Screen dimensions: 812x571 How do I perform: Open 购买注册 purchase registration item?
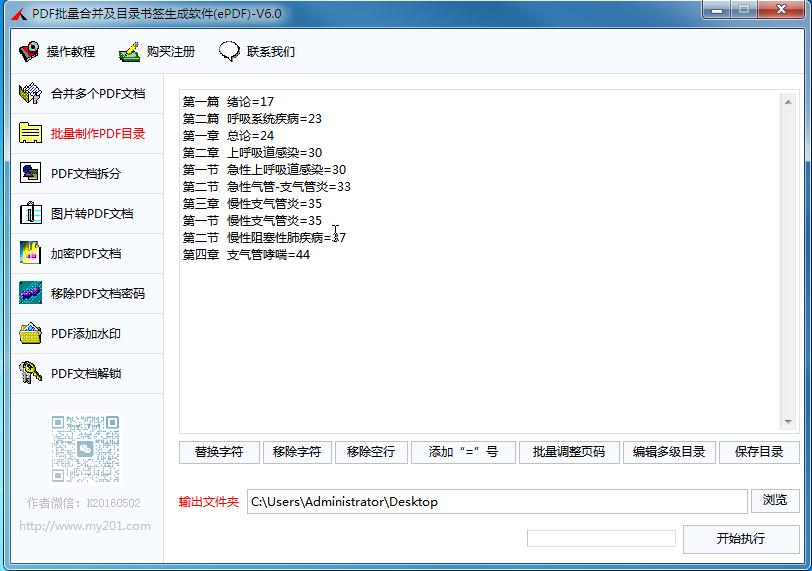pyautogui.click(x=157, y=52)
